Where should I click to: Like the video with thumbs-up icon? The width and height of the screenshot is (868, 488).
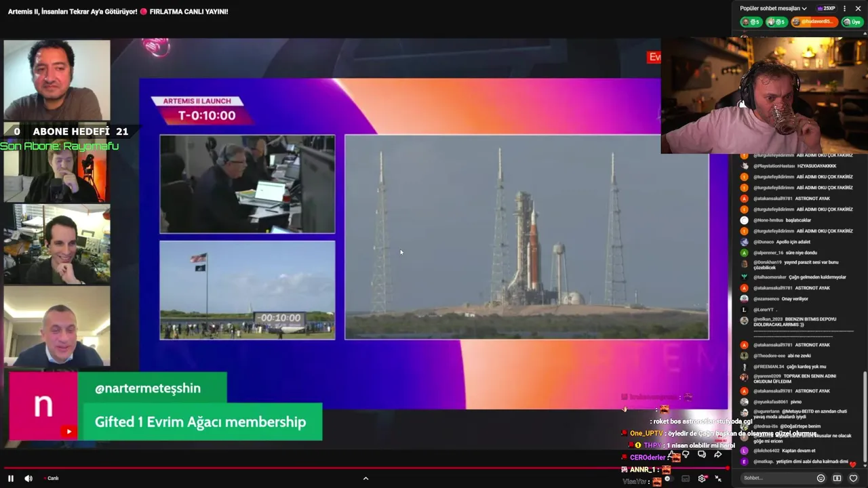(x=673, y=455)
